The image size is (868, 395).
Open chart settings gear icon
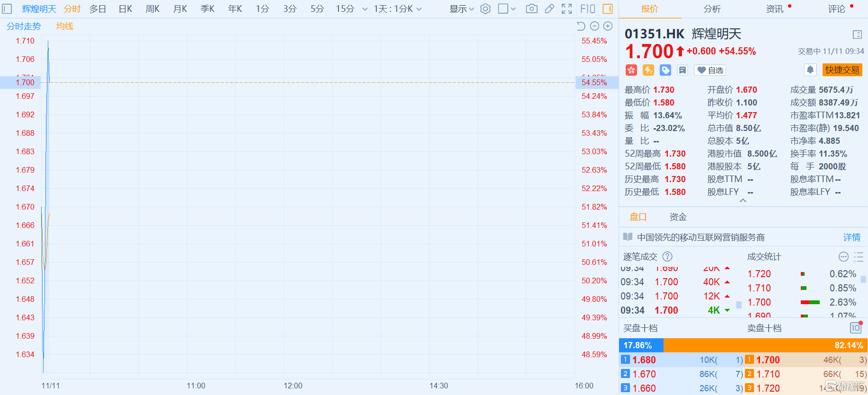(485, 9)
